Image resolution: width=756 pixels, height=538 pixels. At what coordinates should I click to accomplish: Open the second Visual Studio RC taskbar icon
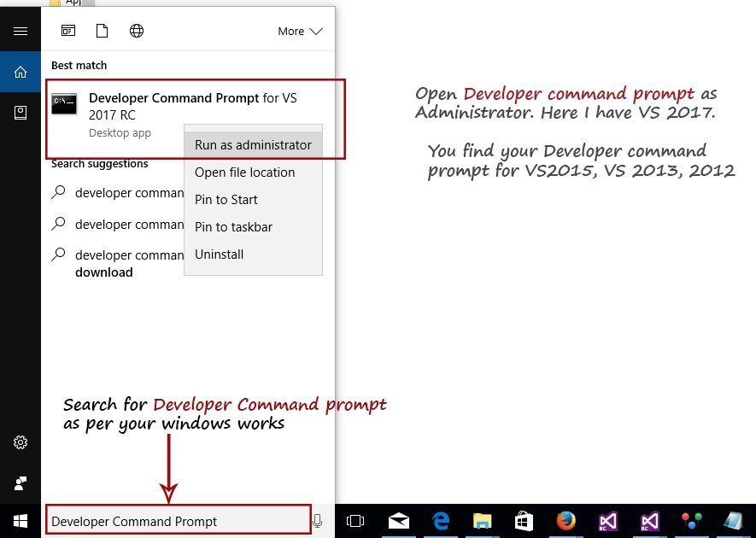coord(649,521)
